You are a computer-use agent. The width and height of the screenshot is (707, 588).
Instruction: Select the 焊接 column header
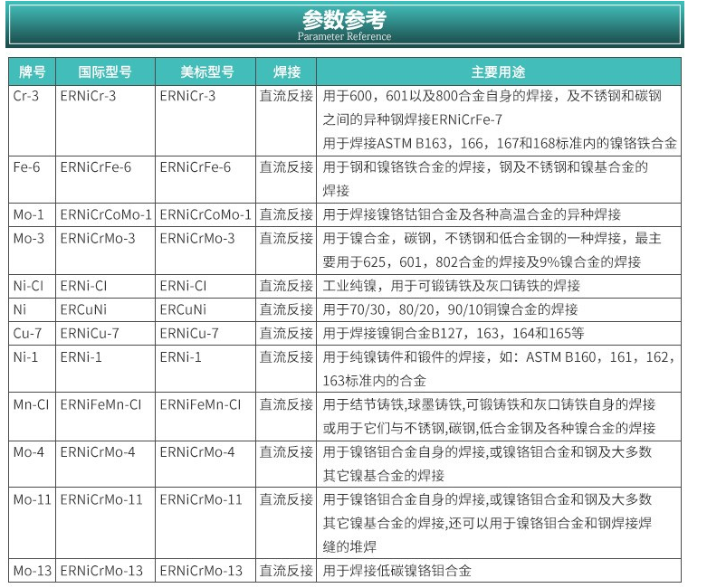pos(287,71)
